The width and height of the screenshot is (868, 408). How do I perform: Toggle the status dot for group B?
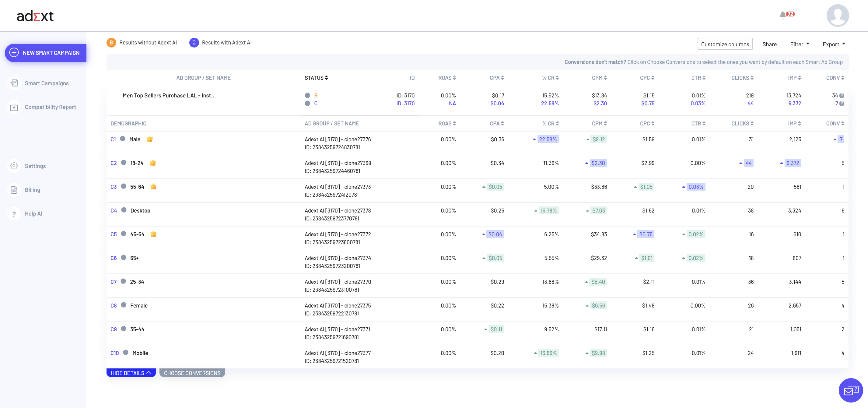tap(307, 95)
